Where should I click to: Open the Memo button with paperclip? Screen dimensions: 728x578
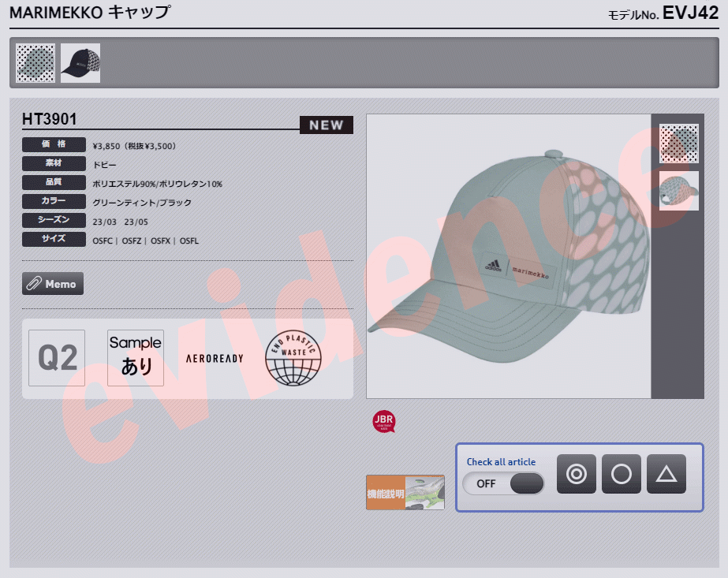point(53,284)
